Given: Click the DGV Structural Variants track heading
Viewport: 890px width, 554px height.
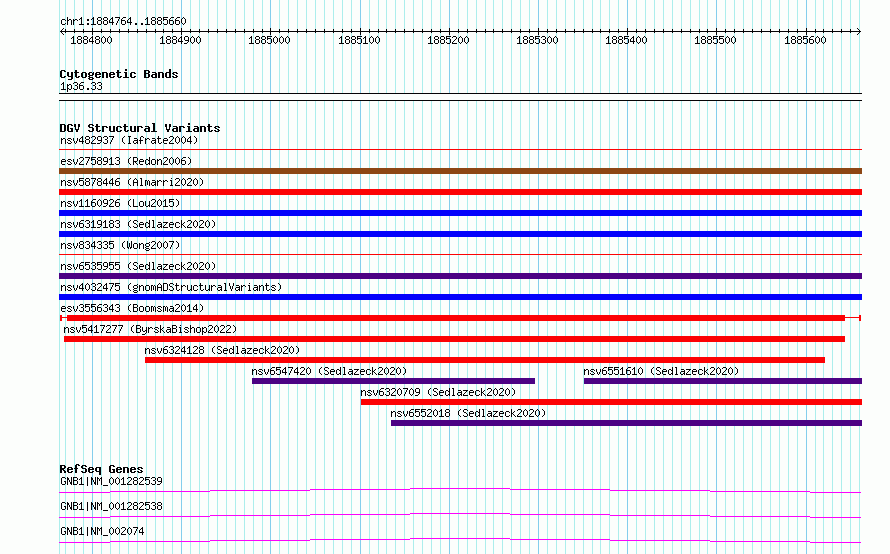Looking at the screenshot, I should 140,128.
